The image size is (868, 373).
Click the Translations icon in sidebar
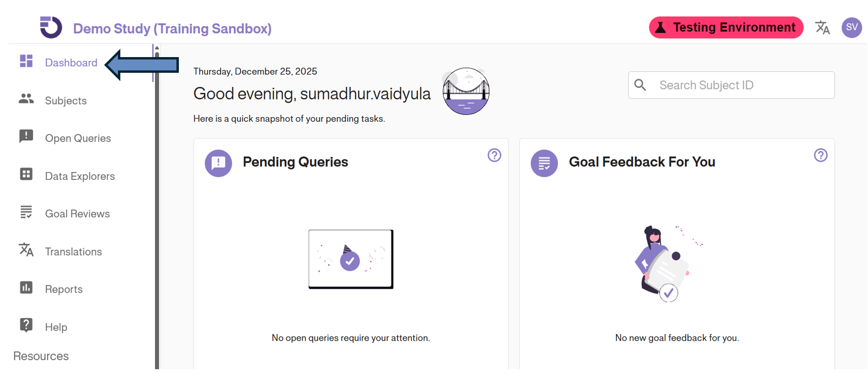pyautogui.click(x=26, y=250)
